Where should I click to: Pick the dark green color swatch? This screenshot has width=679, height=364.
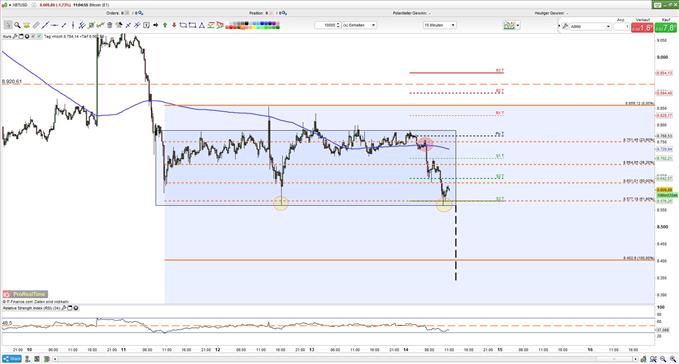click(277, 27)
